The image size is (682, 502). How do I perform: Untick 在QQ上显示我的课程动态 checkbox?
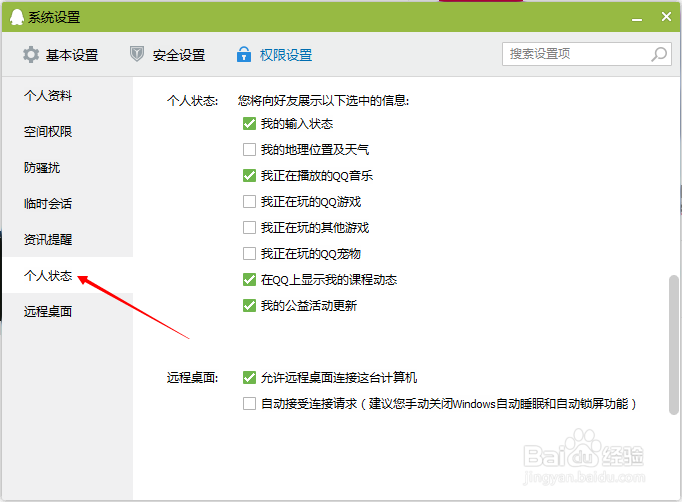(249, 280)
